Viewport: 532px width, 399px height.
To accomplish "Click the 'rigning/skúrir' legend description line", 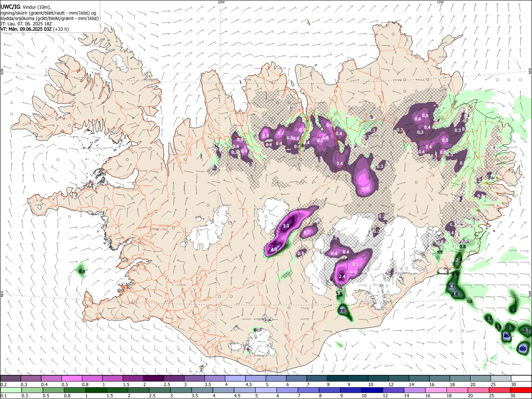I will click(48, 13).
